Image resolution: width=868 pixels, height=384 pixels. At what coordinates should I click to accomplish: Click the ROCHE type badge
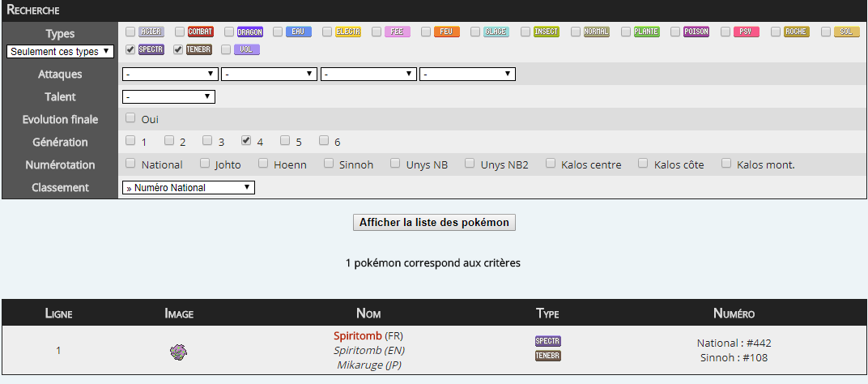tap(797, 32)
